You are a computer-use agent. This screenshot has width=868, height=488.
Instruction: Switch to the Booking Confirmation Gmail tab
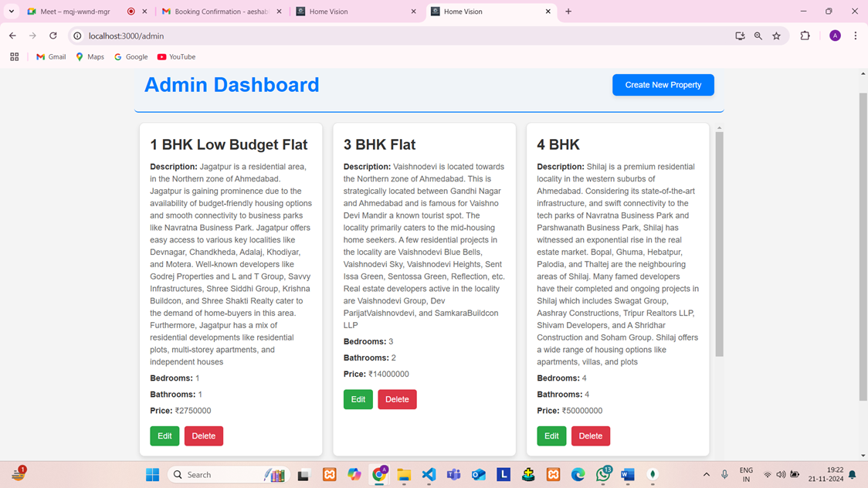point(220,12)
